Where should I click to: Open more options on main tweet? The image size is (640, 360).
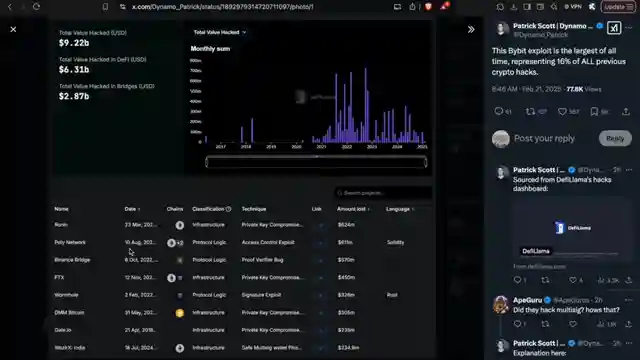pos(629,28)
